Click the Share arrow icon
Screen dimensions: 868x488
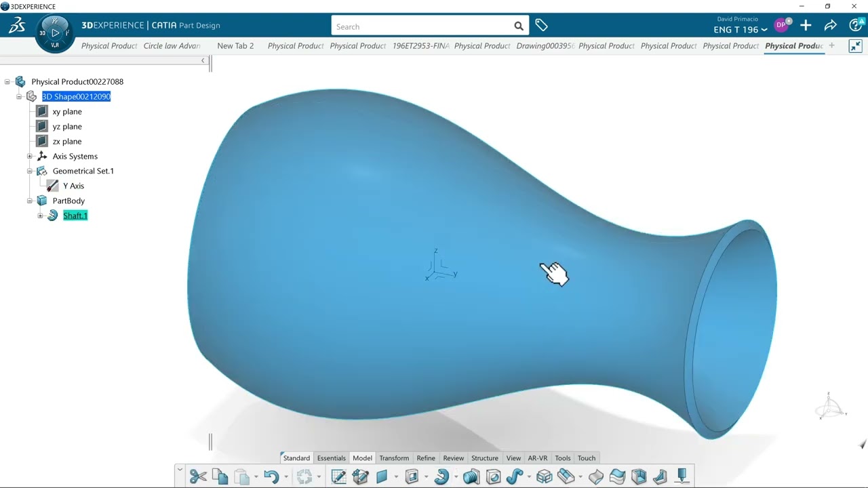830,26
